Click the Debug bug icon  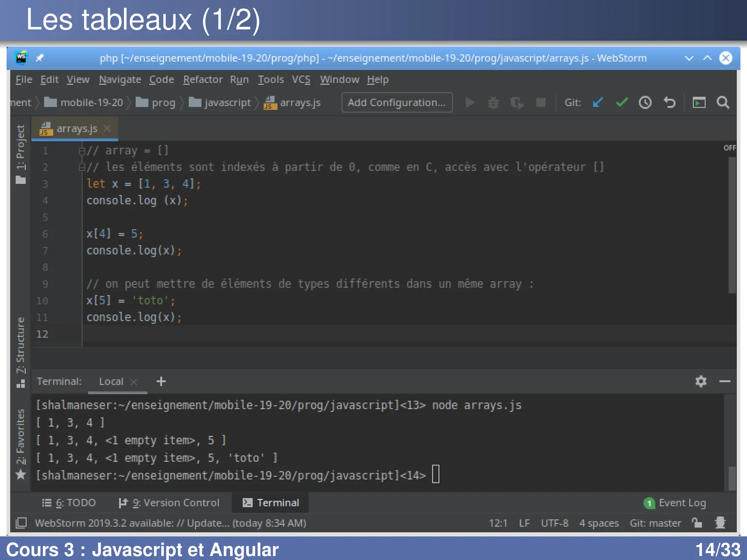point(493,103)
